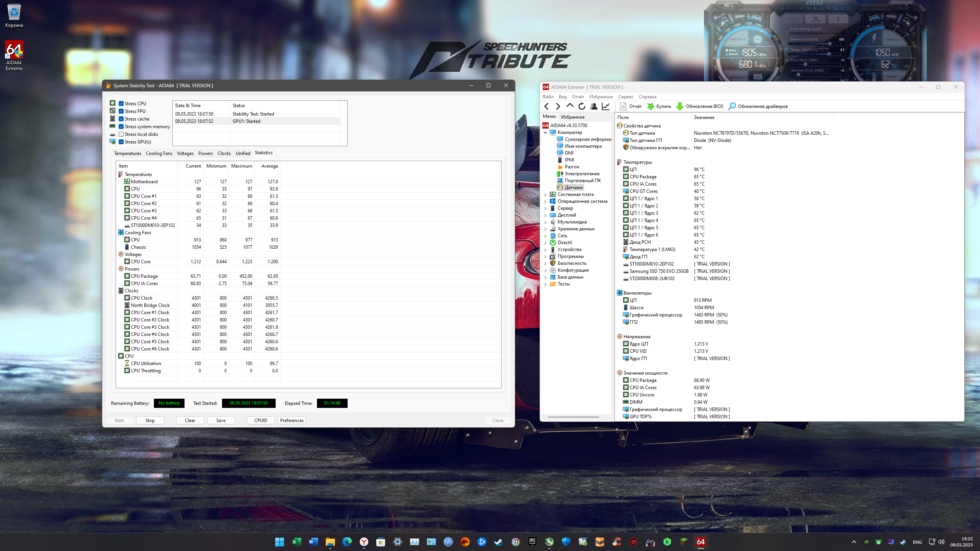Select the Электропитание tree item
The image size is (980, 551).
tap(582, 174)
